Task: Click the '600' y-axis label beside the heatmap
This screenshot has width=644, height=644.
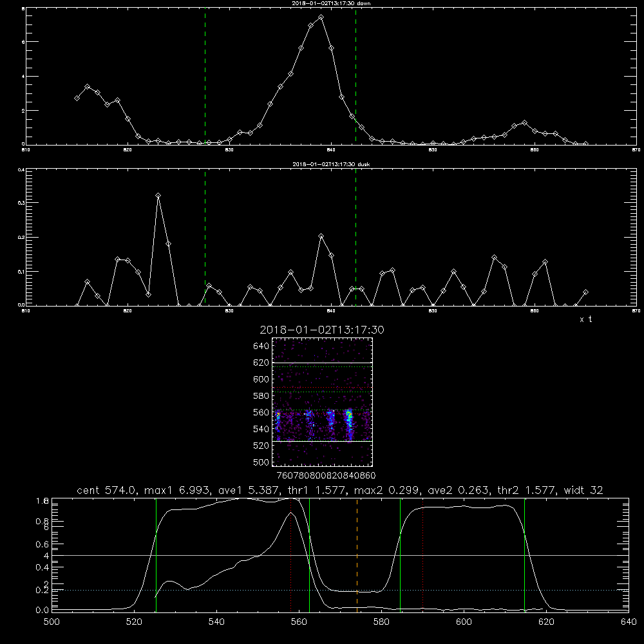Action: (261, 379)
